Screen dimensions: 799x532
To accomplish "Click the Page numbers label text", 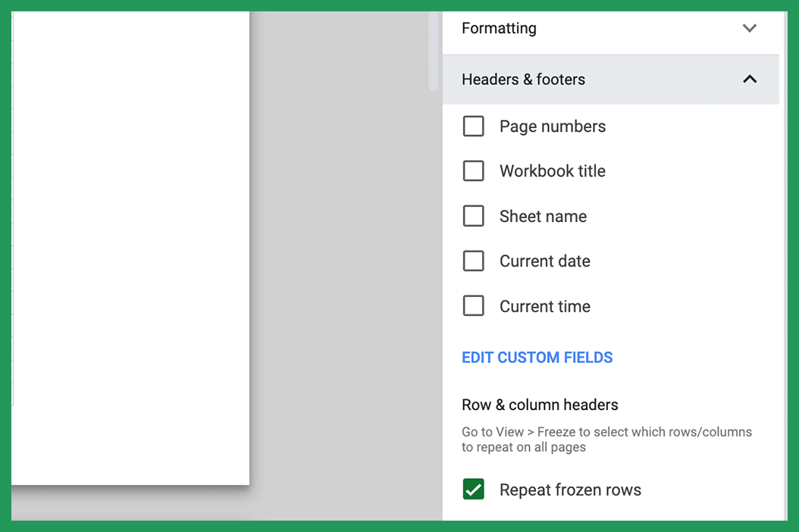I will click(x=552, y=126).
